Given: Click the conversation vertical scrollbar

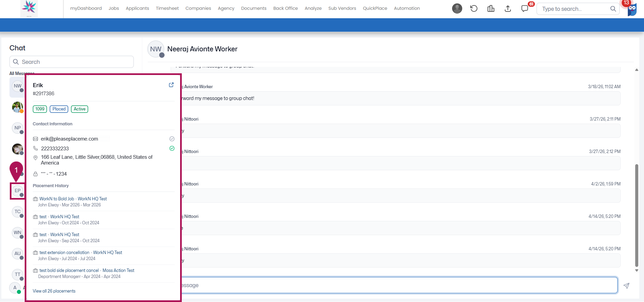Looking at the screenshot, I should coord(637,216).
